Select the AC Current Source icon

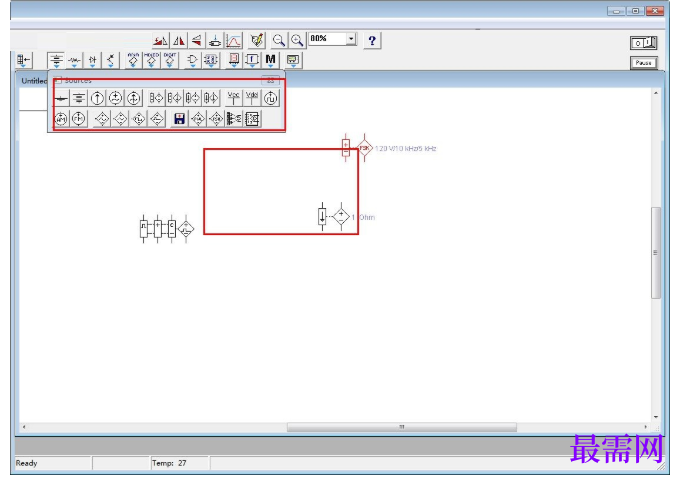(x=134, y=98)
